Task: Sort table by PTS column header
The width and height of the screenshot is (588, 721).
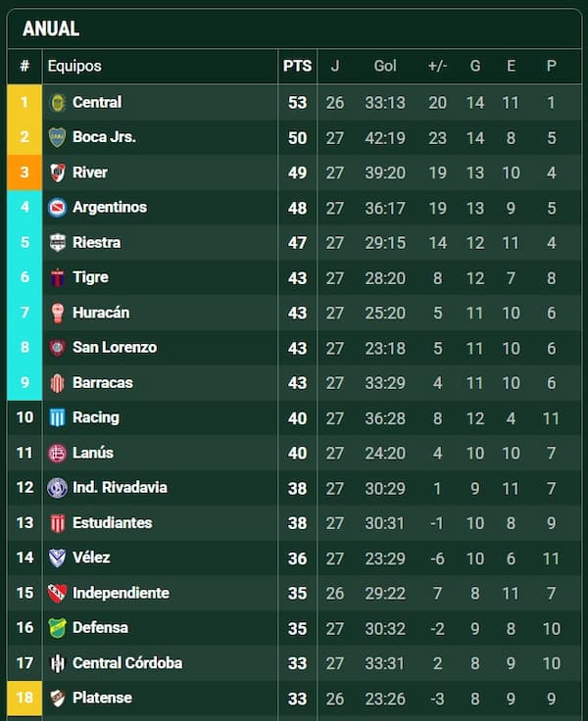Action: (297, 67)
